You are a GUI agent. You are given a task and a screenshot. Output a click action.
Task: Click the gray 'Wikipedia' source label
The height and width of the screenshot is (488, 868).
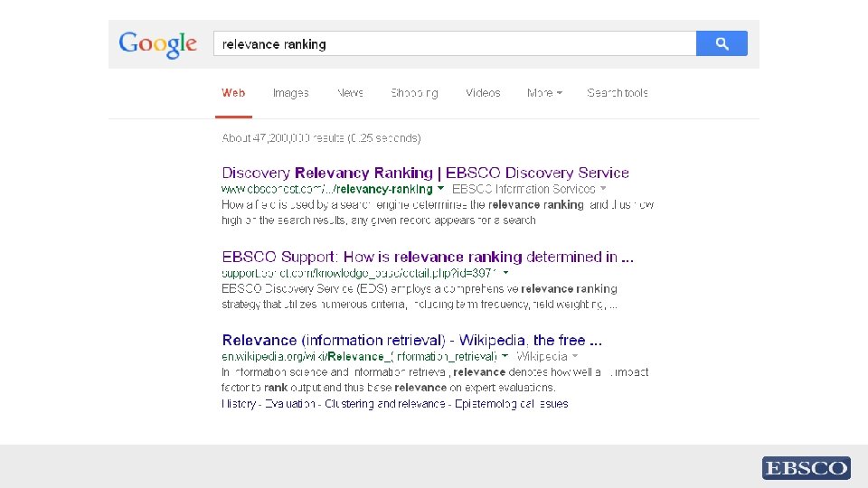click(542, 356)
